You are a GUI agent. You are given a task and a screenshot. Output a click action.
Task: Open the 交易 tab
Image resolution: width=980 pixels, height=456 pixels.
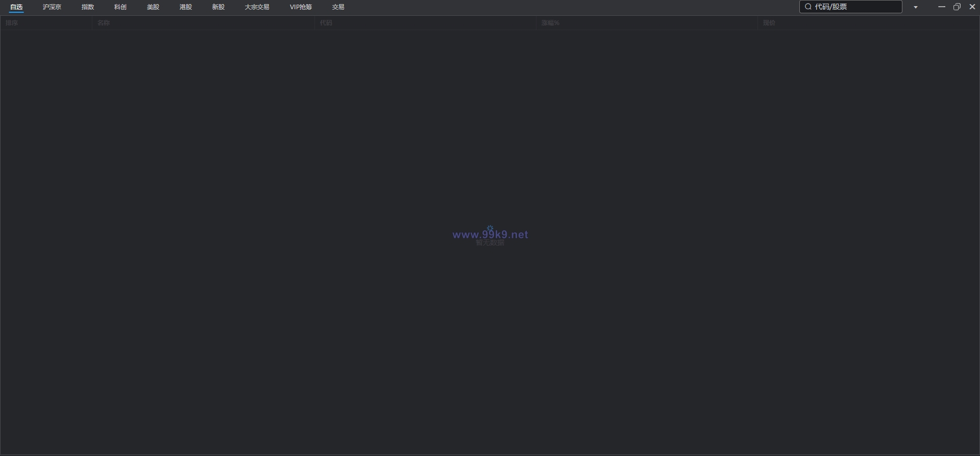coord(338,7)
